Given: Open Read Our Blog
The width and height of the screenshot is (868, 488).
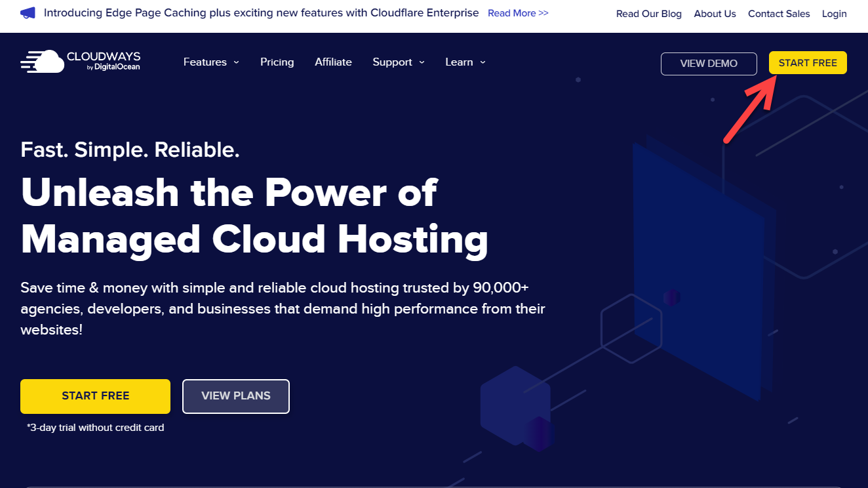Looking at the screenshot, I should pos(648,13).
